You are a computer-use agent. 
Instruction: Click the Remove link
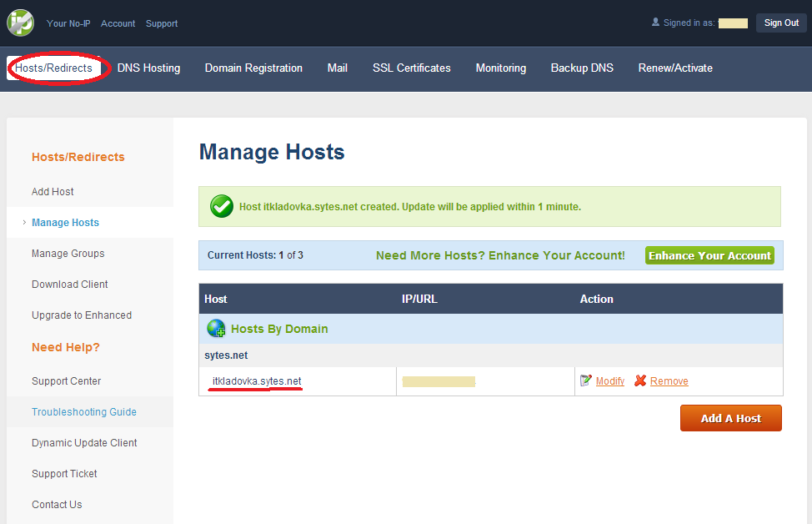pyautogui.click(x=669, y=381)
